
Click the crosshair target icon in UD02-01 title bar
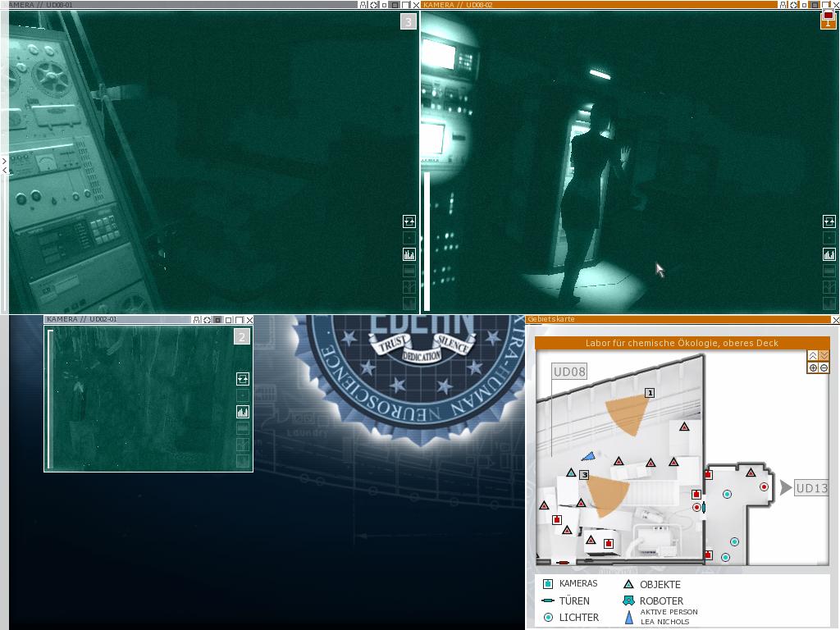tap(208, 320)
